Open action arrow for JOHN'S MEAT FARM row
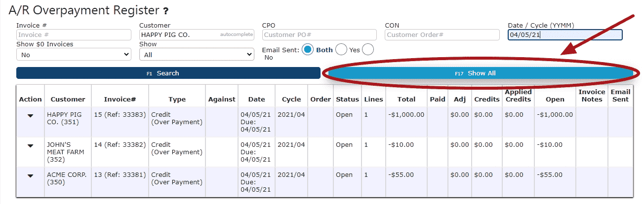Image resolution: width=644 pixels, height=204 pixels. point(30,145)
